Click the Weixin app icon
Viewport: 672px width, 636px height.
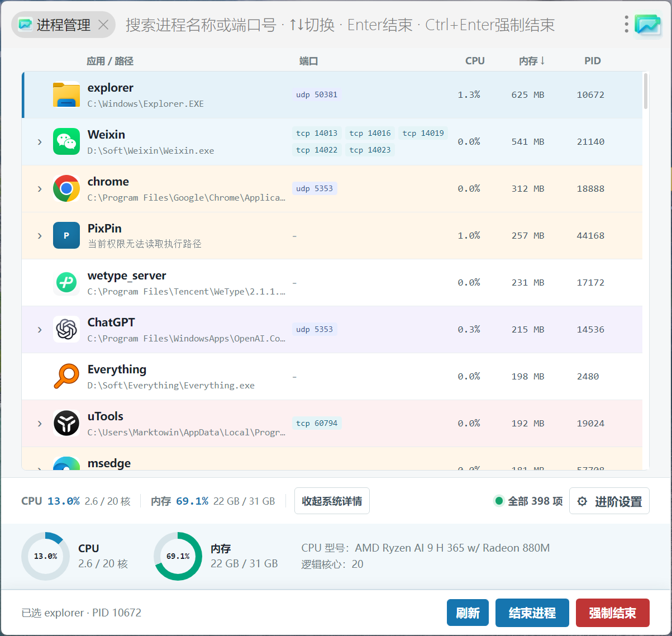pyautogui.click(x=66, y=141)
